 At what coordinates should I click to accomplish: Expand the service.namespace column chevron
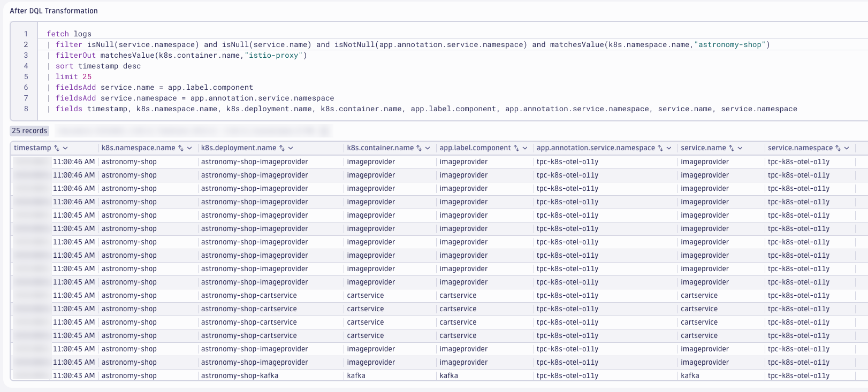click(847, 148)
